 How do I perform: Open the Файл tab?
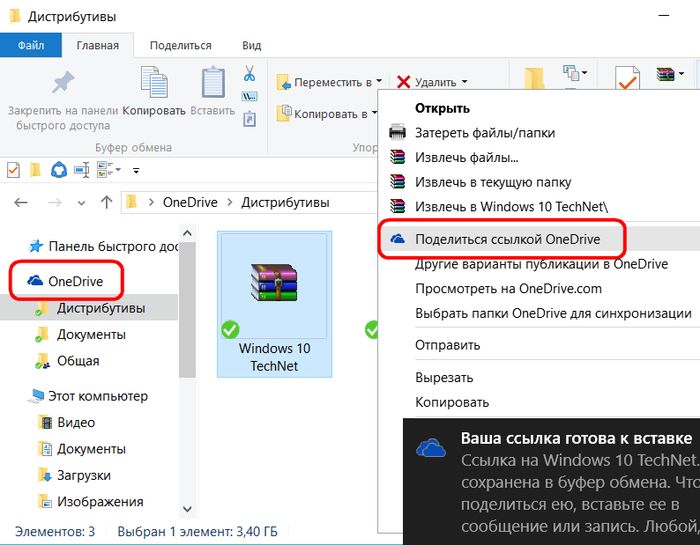31,46
